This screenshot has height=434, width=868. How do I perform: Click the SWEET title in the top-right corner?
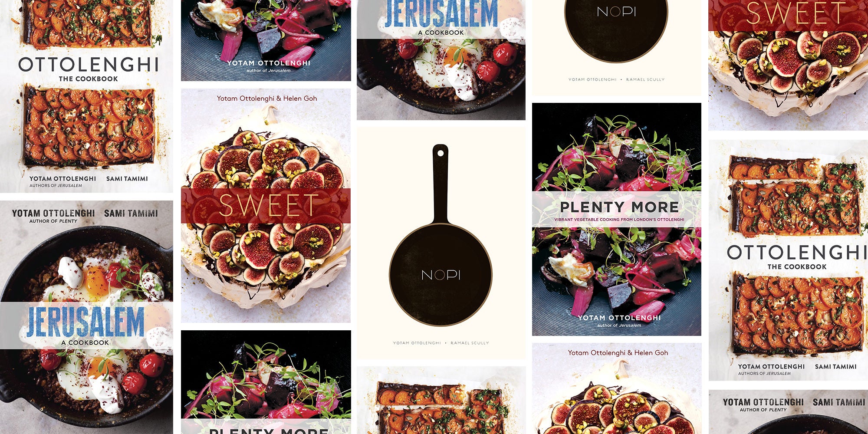click(x=796, y=13)
